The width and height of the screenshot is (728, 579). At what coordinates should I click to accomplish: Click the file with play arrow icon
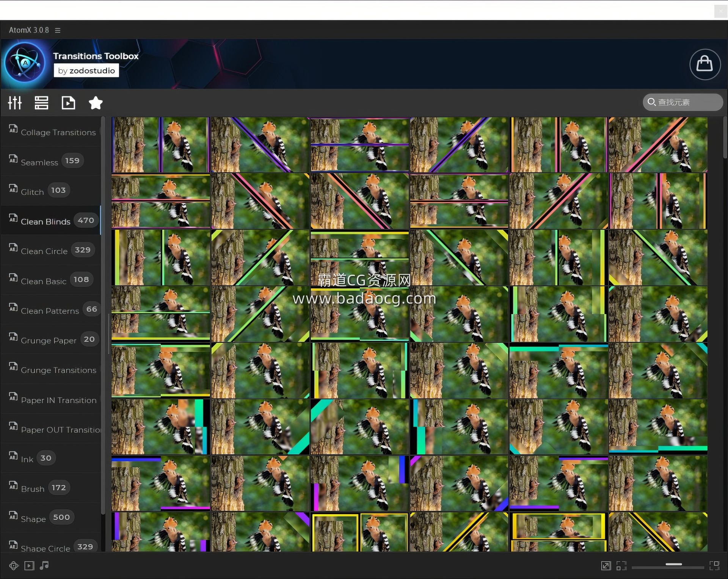click(x=69, y=103)
